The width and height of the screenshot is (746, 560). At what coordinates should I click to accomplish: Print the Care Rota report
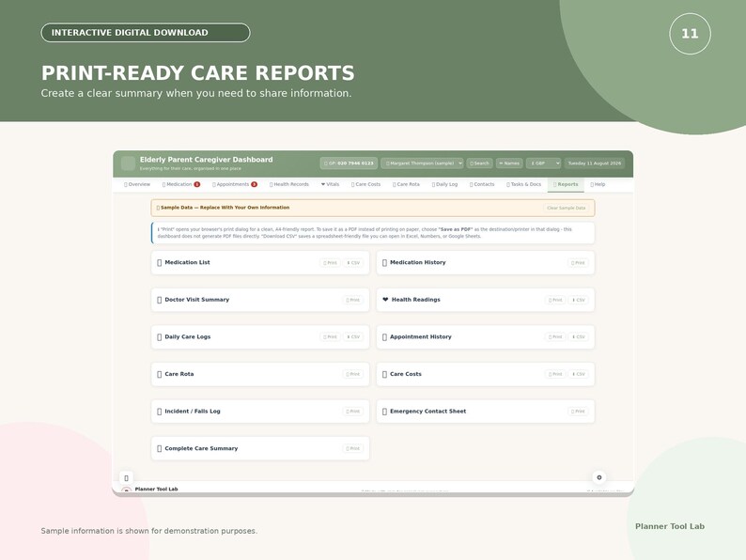(353, 374)
